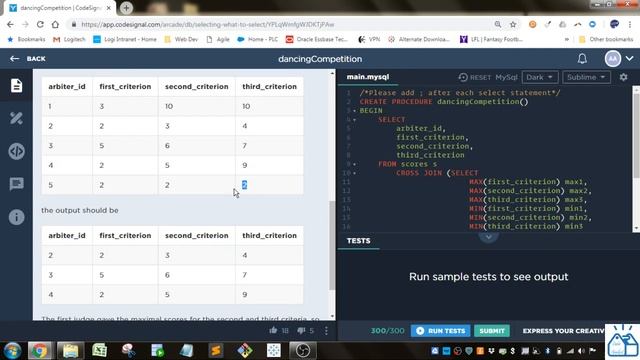Screen dimensions: 640x360
Task: Open the solutions code sidebar icon
Action: click(16, 151)
